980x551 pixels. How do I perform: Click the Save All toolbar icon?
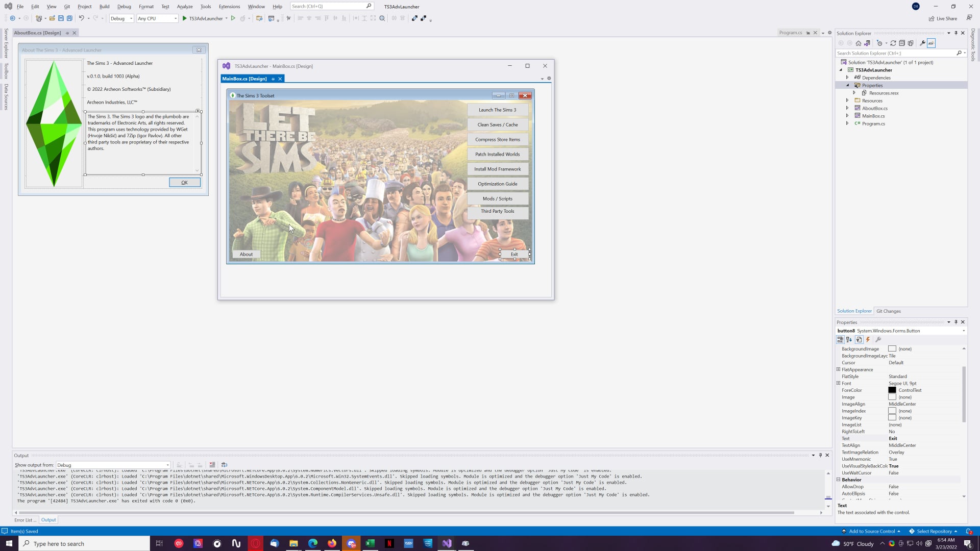[x=69, y=18]
